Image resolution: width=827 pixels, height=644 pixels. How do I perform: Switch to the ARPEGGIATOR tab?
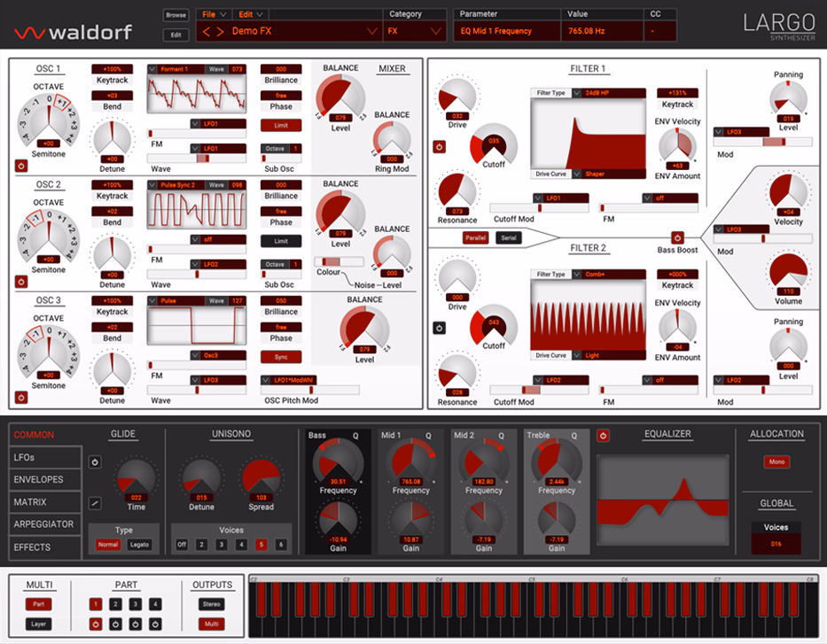[x=45, y=524]
